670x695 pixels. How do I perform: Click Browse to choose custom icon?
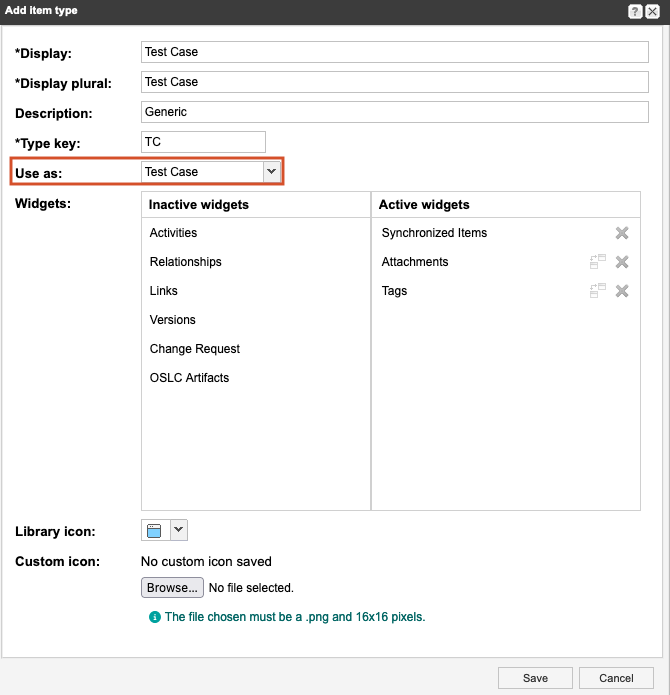pos(172,588)
